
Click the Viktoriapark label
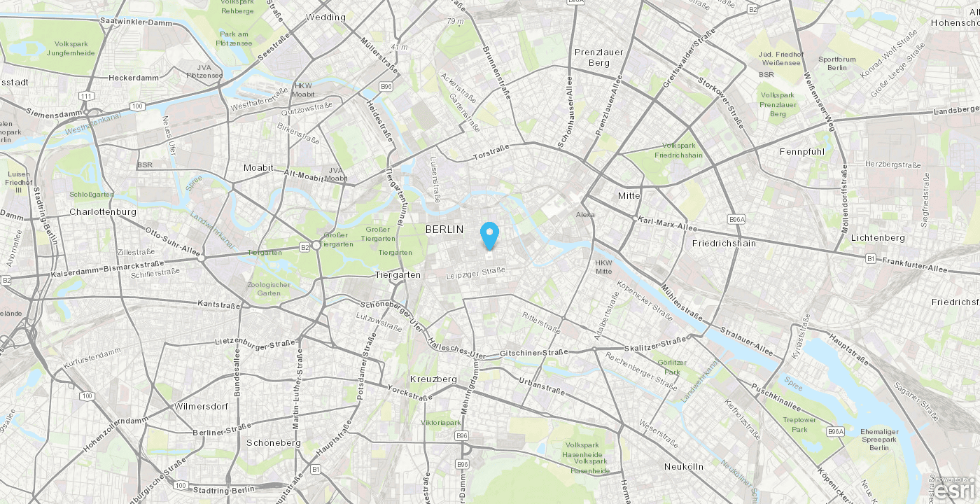click(441, 423)
